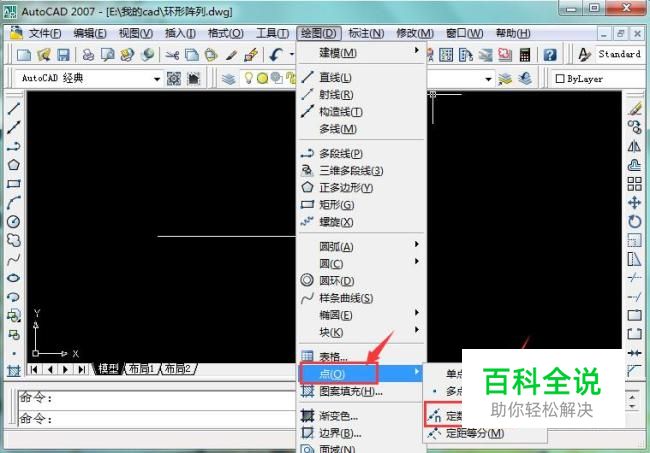This screenshot has height=453, width=650.
Task: Click Make Object's Layer Current icon
Action: 505,78
